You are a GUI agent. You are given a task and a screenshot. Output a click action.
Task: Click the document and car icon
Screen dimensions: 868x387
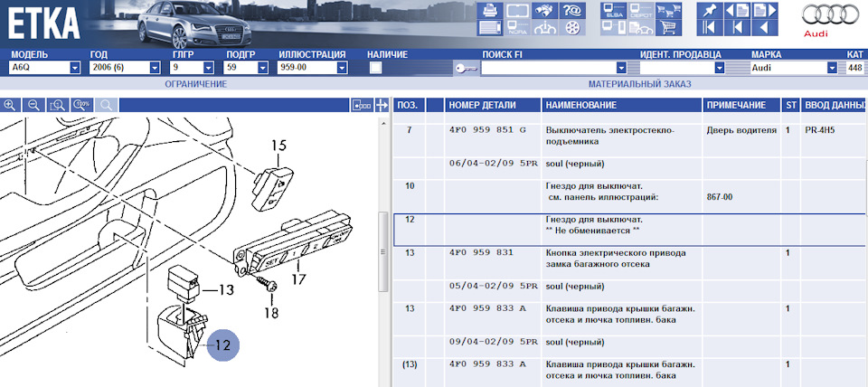point(640,28)
